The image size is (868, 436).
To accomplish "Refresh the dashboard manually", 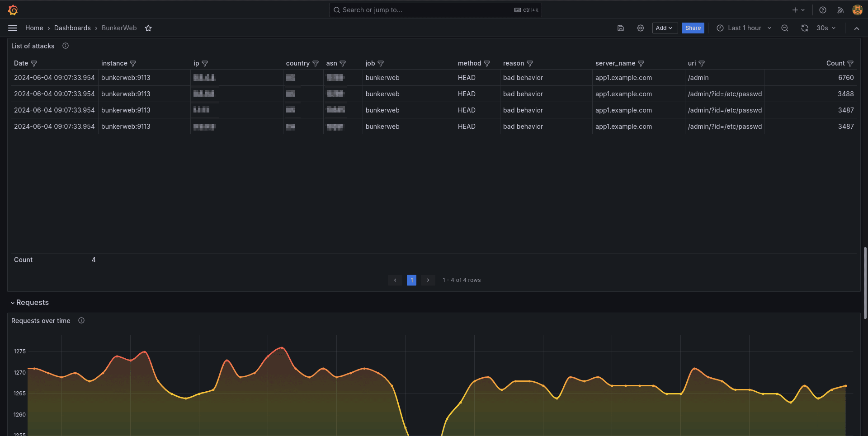I will (x=804, y=28).
